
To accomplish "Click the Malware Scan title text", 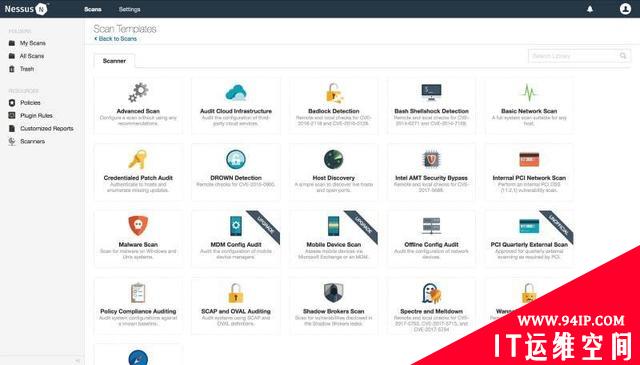I will pyautogui.click(x=138, y=245).
